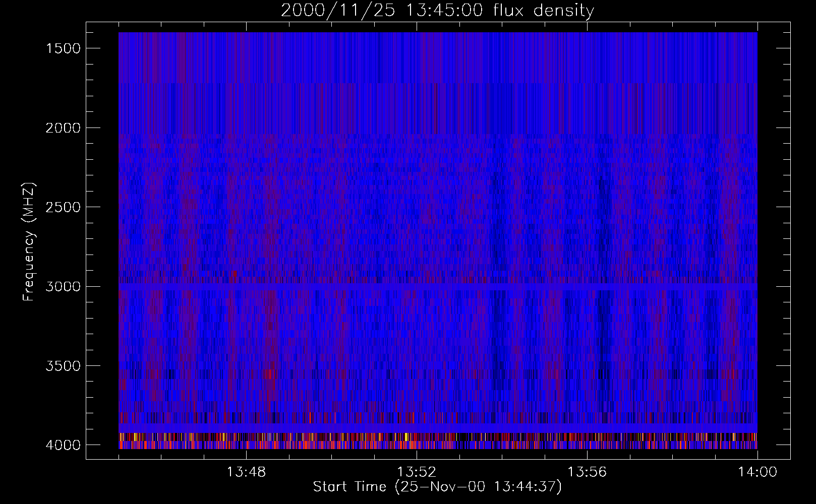Select the 2000 frequency axis label
816x504 pixels.
coord(63,128)
